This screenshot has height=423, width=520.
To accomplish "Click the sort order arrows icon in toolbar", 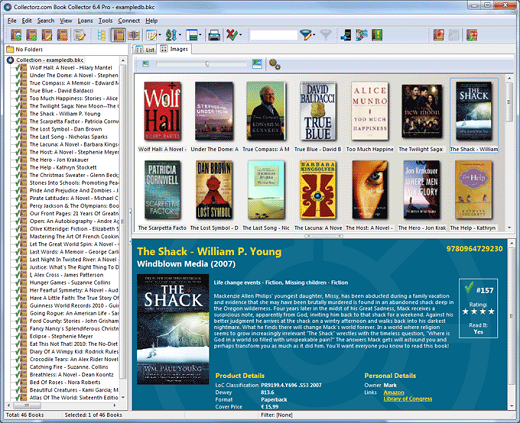I will click(171, 35).
